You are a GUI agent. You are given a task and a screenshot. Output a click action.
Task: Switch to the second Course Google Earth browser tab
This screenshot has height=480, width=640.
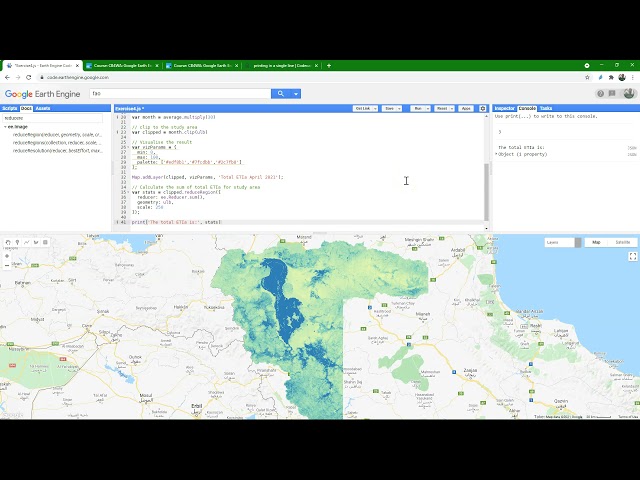(x=202, y=65)
